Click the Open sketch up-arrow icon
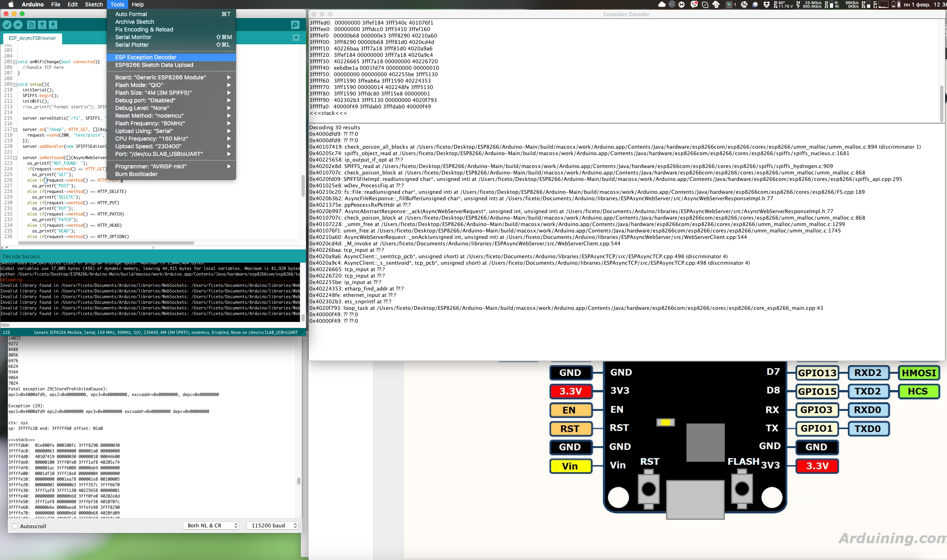The width and height of the screenshot is (947, 560). (42, 25)
